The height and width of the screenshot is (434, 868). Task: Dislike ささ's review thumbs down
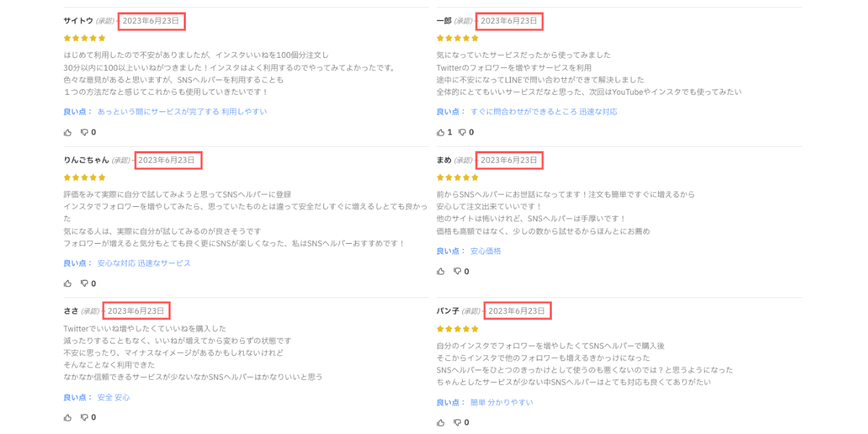tap(85, 417)
